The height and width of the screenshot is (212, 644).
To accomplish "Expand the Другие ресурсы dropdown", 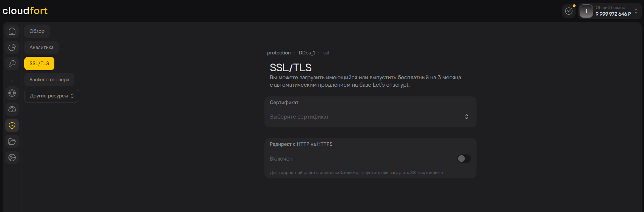I will (52, 96).
